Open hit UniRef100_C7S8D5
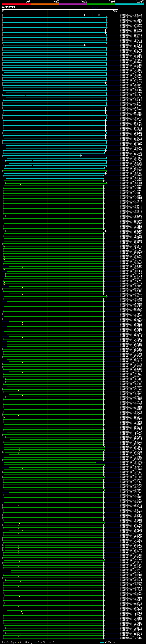Image resolution: width=146 pixels, height=644 pixels. 131,20
